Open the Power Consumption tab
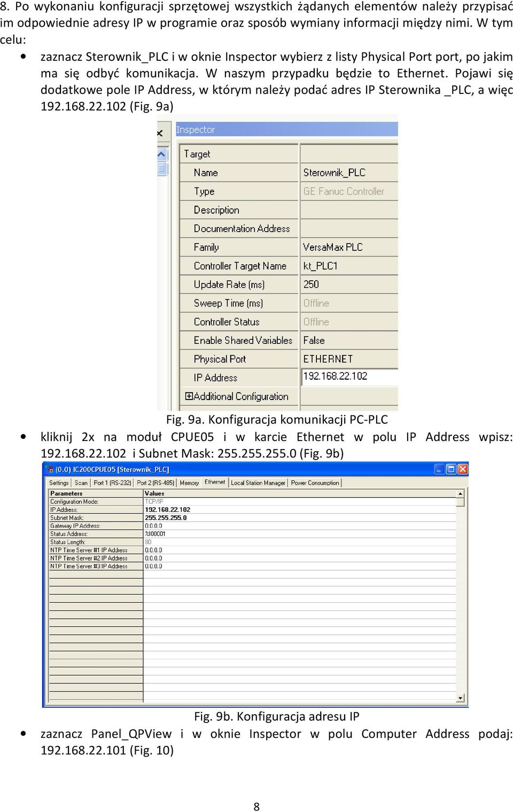Viewport: 513px width, 812px height. pos(315,483)
